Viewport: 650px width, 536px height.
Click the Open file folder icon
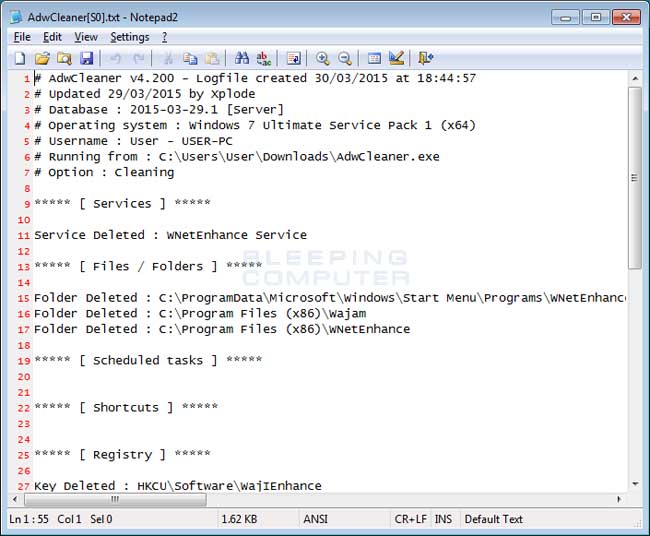[x=43, y=59]
